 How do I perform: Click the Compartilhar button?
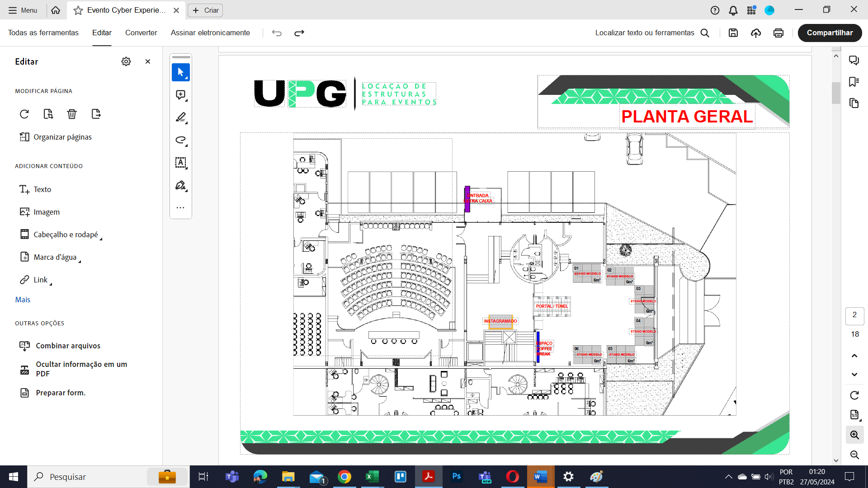pyautogui.click(x=830, y=33)
